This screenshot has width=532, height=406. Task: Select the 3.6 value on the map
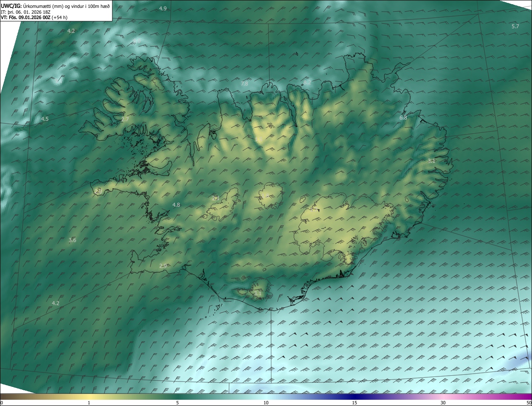[x=72, y=240]
